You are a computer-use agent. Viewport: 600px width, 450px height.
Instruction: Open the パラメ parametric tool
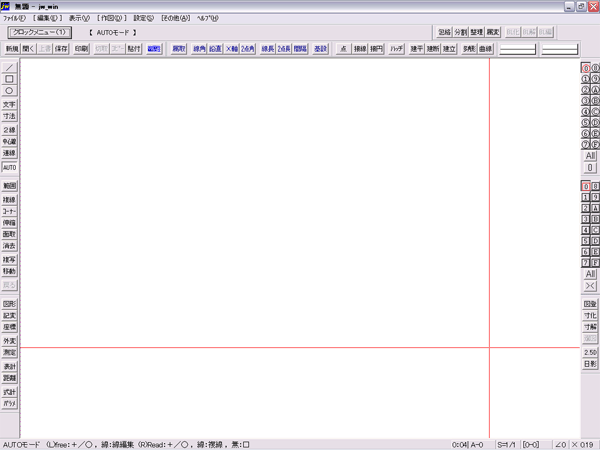tap(9, 404)
